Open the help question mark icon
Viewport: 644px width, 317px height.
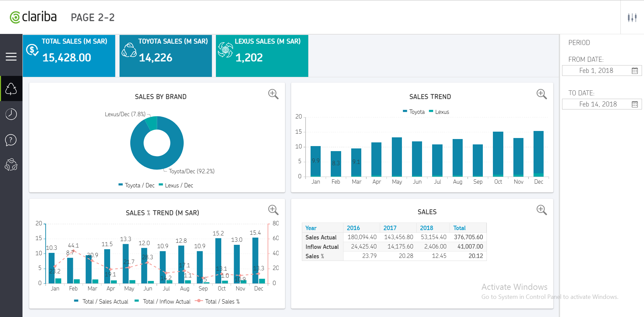[x=11, y=140]
